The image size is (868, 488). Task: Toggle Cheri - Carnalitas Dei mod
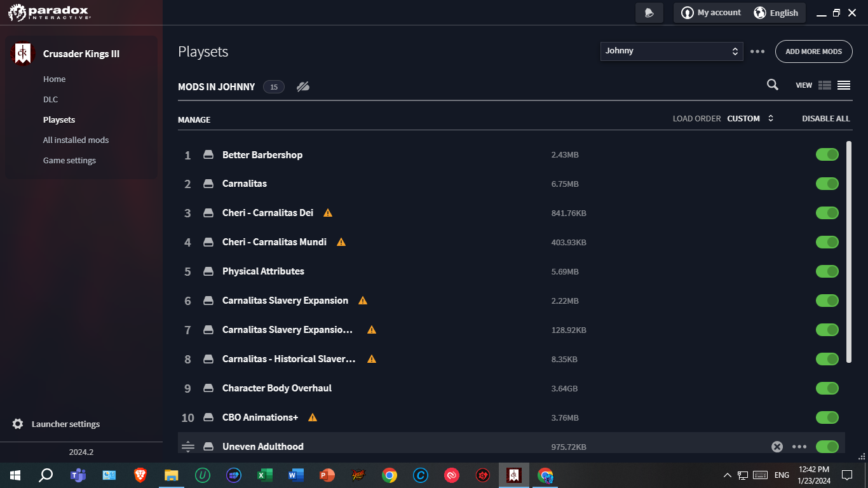827,213
